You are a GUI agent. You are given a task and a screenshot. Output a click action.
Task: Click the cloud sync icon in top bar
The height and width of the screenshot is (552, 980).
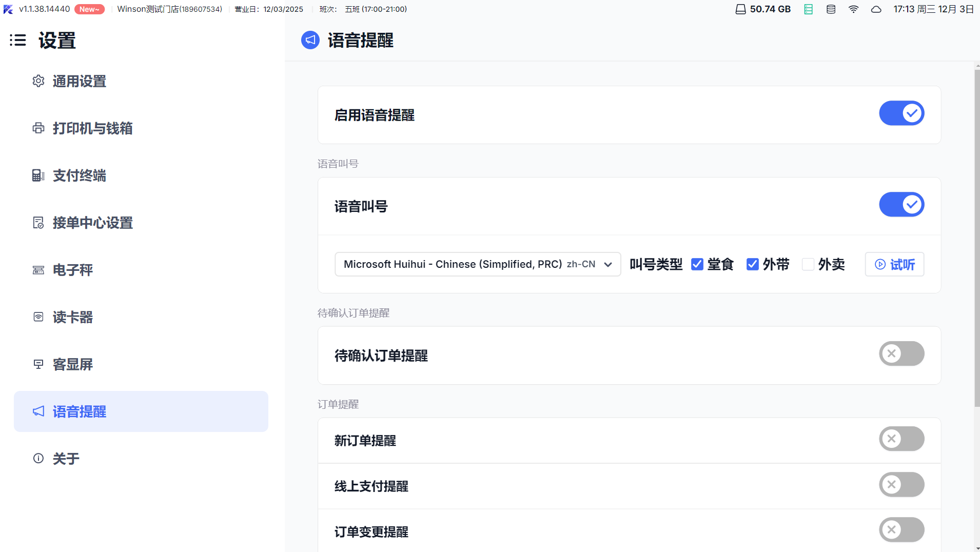click(x=876, y=9)
